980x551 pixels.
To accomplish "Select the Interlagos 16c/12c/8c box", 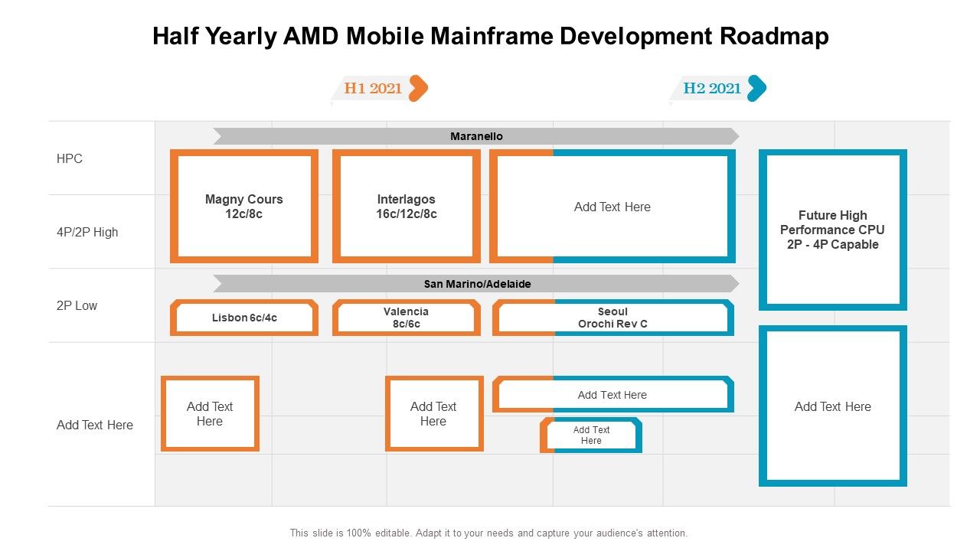I will (x=407, y=205).
